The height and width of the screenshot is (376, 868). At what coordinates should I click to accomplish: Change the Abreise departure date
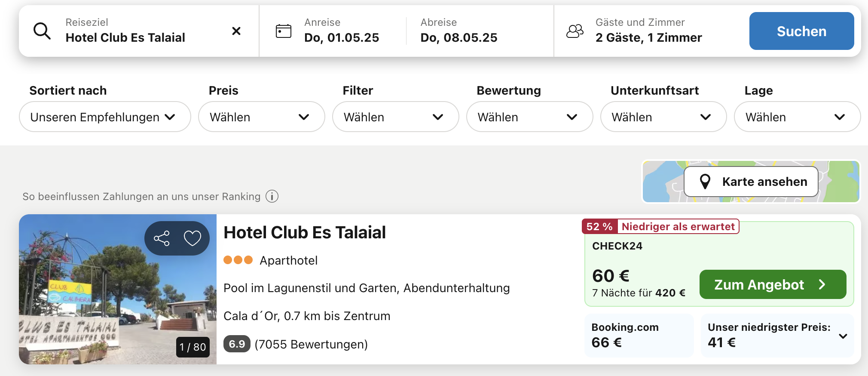(x=458, y=31)
